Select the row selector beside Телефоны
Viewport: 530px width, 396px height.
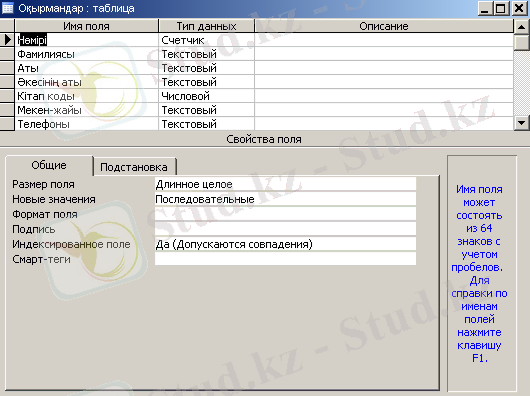coord(7,124)
